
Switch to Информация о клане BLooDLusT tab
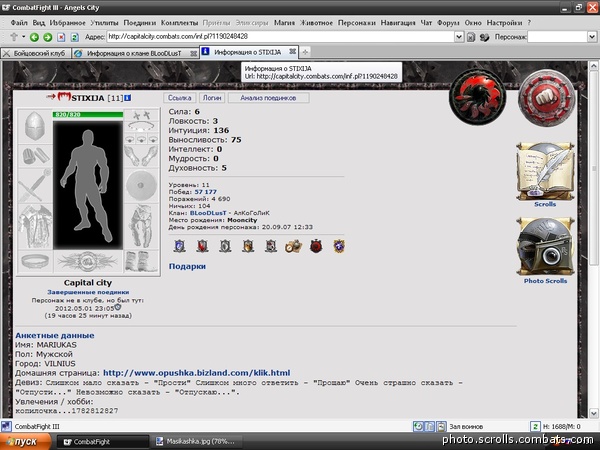point(135,53)
